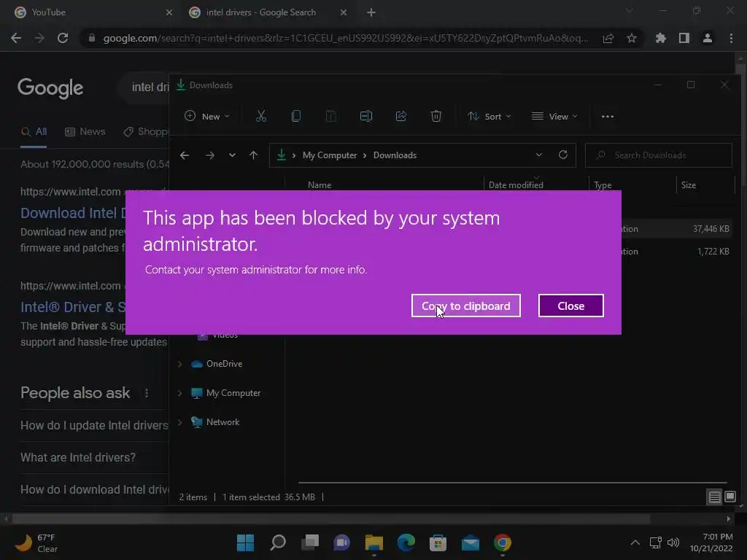This screenshot has width=747, height=560.
Task: Go back in File Explorer
Action: [185, 155]
